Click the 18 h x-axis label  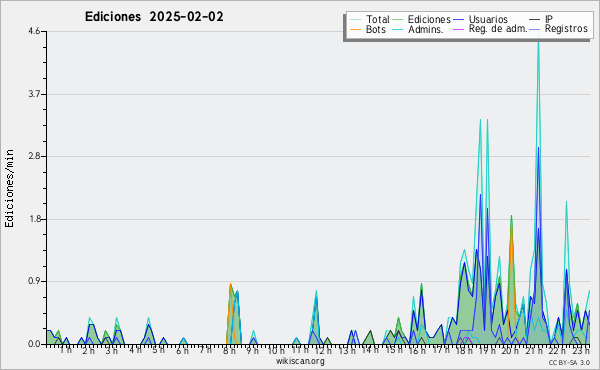464,350
